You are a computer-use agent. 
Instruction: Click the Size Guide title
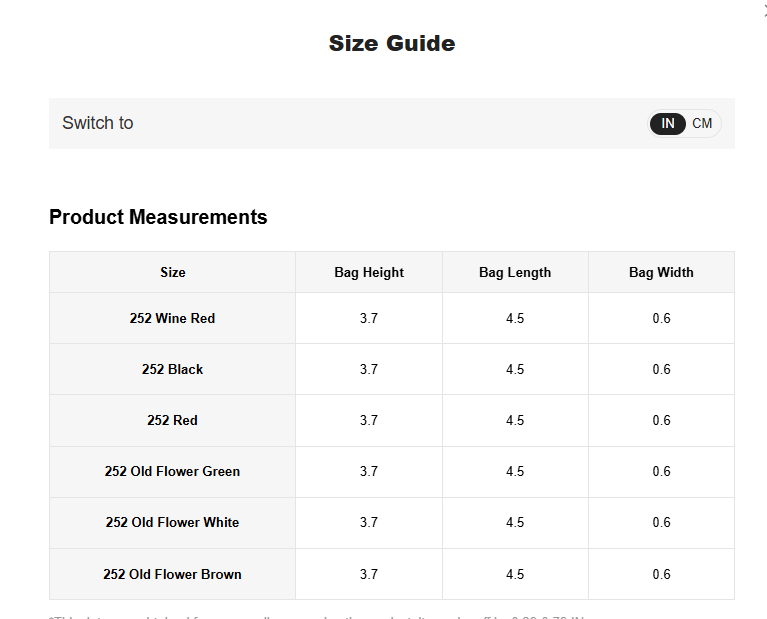click(392, 44)
